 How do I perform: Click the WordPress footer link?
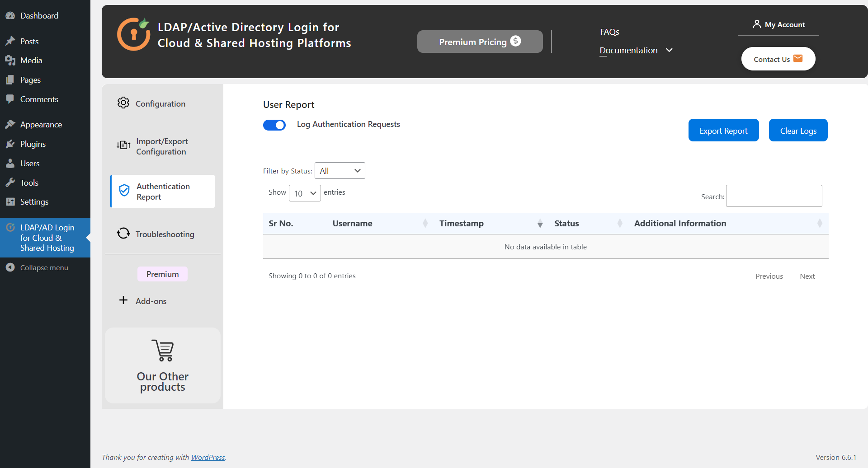pyautogui.click(x=208, y=457)
